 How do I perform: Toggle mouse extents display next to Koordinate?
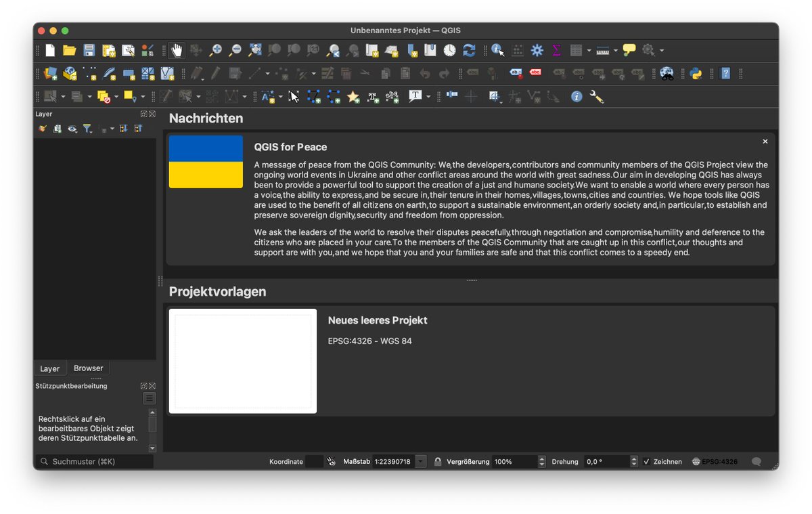coord(332,462)
